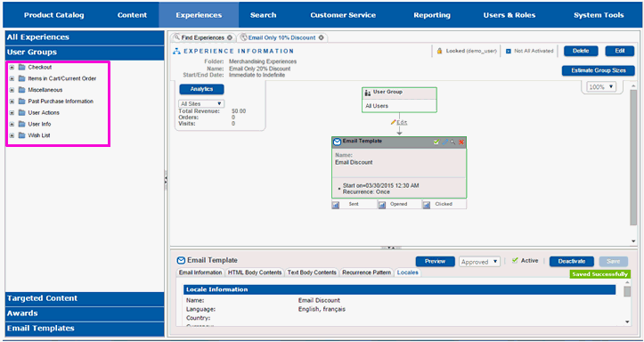
Task: Click the Preview button
Action: [436, 262]
